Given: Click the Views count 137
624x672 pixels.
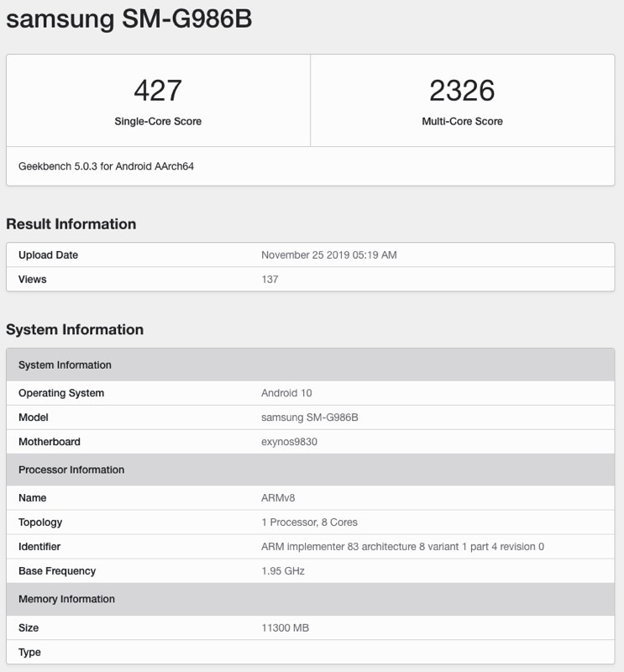Looking at the screenshot, I should (270, 280).
